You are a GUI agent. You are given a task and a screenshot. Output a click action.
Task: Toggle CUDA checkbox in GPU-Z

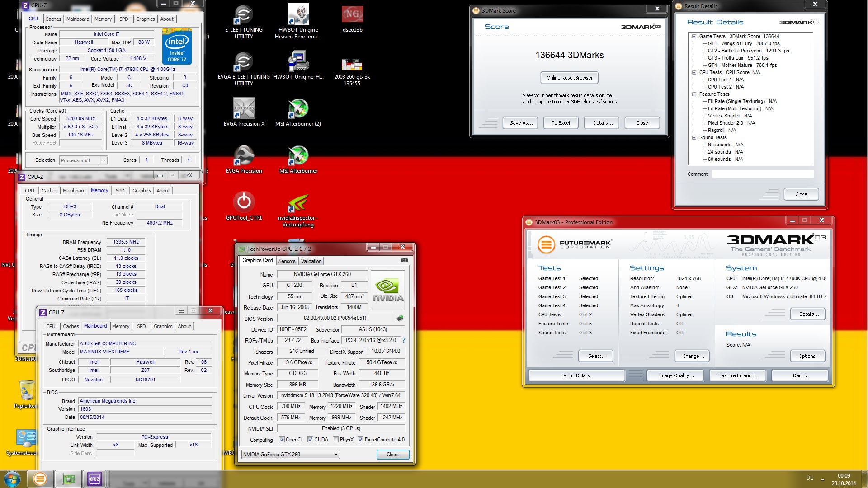click(x=310, y=440)
